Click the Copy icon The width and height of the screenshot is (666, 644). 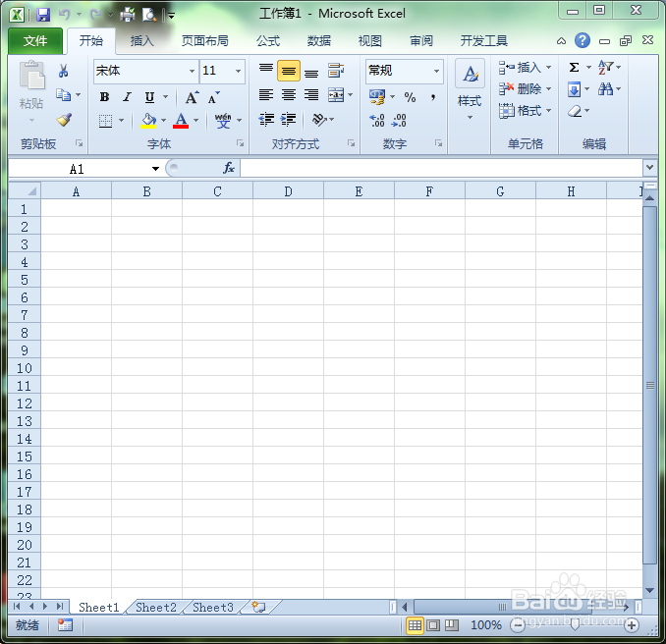[63, 94]
